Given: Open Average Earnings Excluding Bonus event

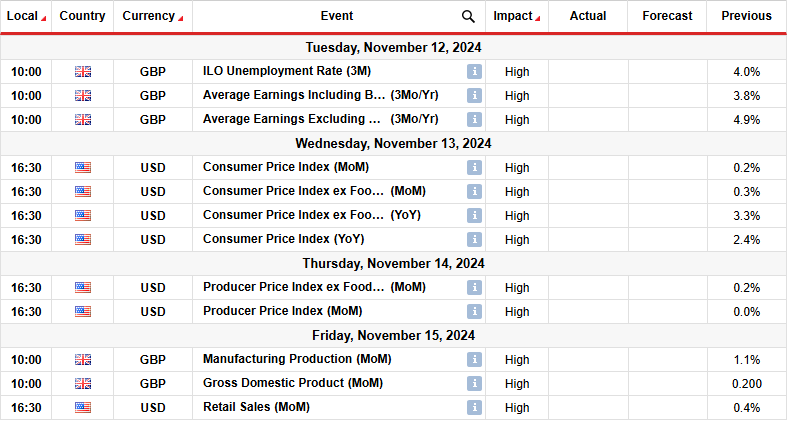Looking at the screenshot, I should (x=321, y=119).
